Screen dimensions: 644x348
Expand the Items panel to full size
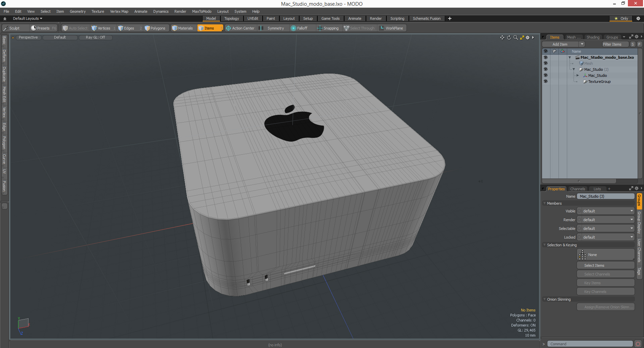[631, 37]
